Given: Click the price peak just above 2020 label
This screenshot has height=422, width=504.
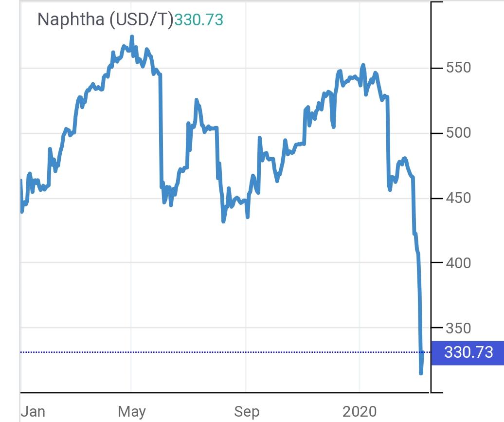Looking at the screenshot, I should point(363,65).
